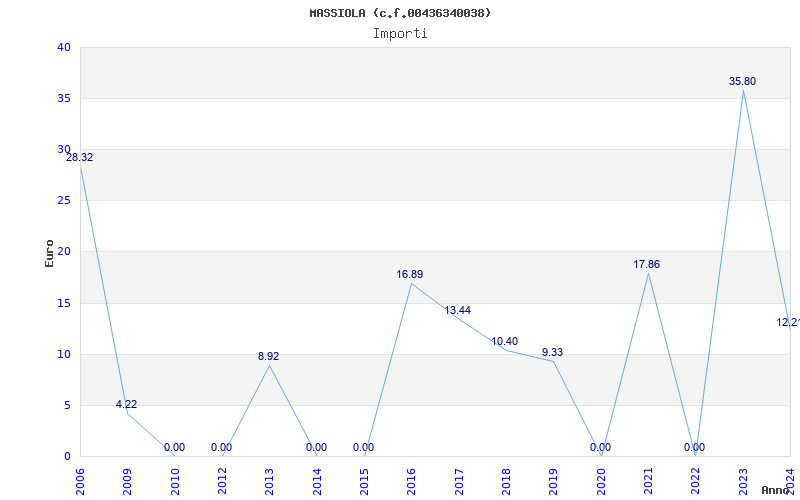The image size is (800, 500).
Task: Click the 5 y-axis tick label
Action: 67,406
